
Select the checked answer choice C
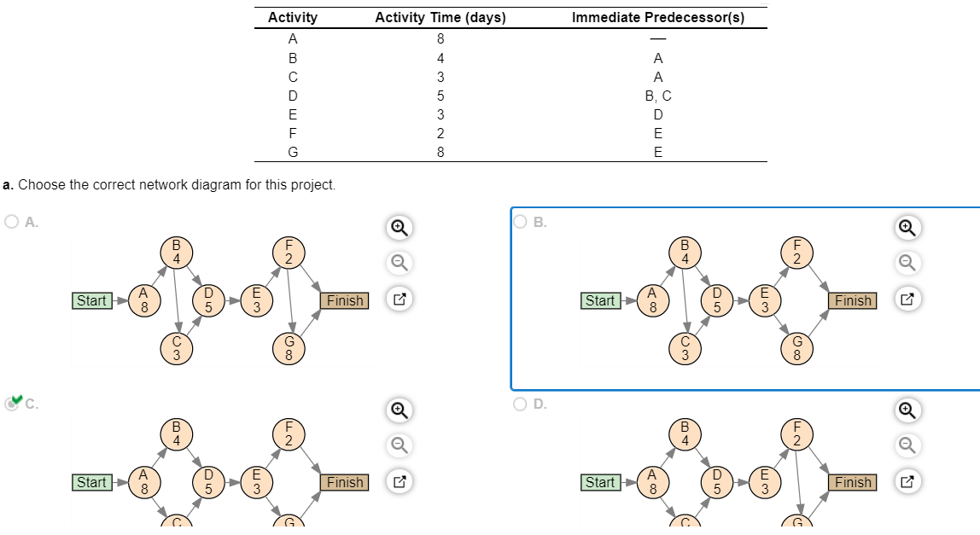(11, 404)
